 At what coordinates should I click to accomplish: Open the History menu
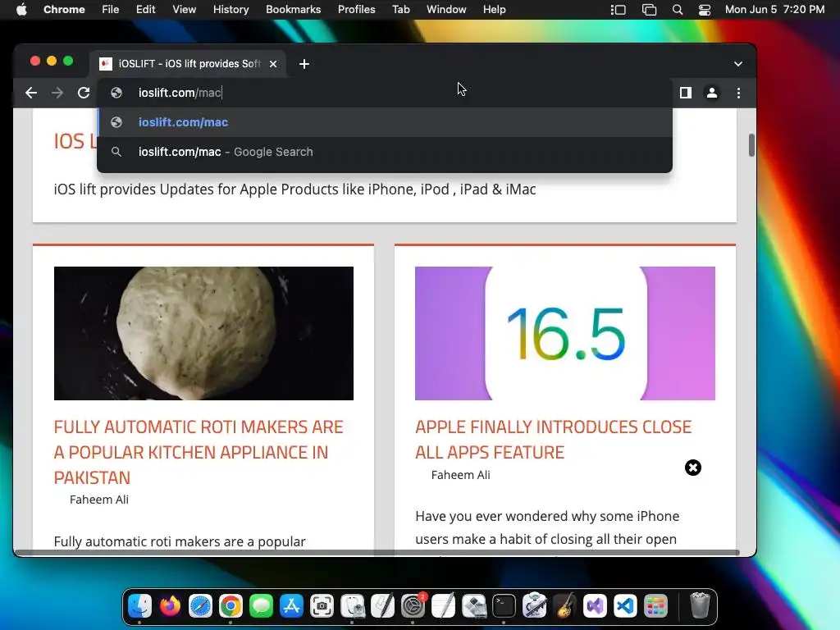point(231,10)
